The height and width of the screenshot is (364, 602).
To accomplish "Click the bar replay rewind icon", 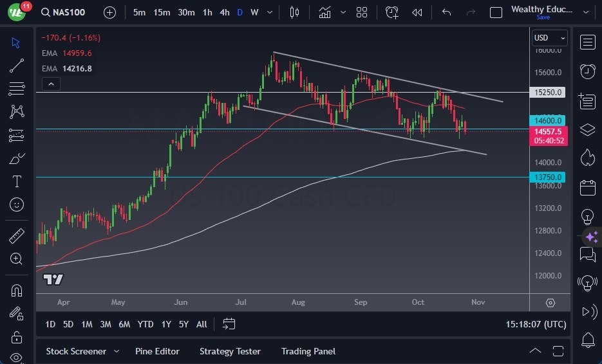I will click(x=417, y=12).
